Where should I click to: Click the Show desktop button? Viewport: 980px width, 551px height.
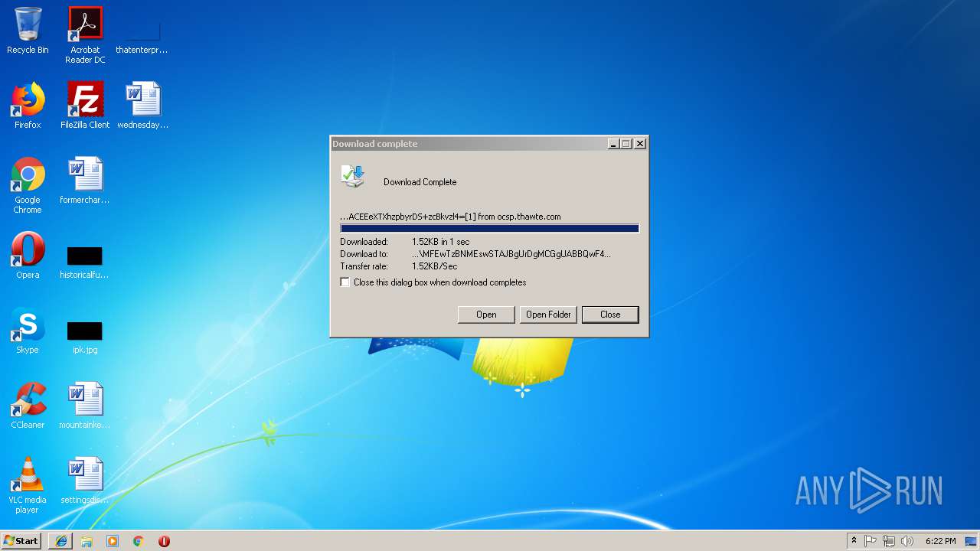click(972, 541)
